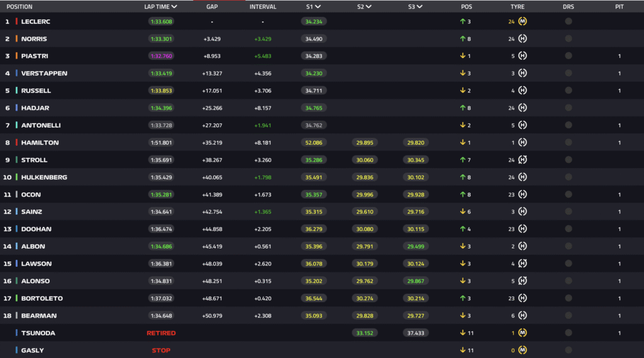Click Stroll's hard tyre icon
The height and width of the screenshot is (358, 644).
523,160
